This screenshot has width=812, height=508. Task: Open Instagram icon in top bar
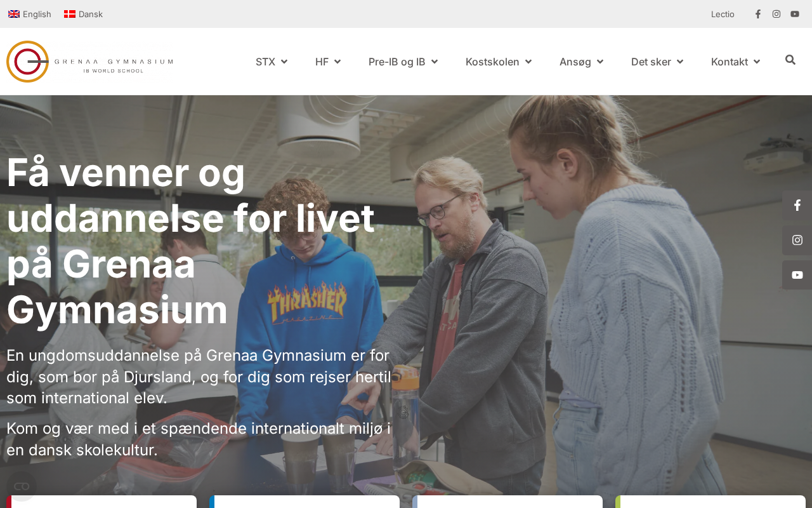pyautogui.click(x=776, y=14)
